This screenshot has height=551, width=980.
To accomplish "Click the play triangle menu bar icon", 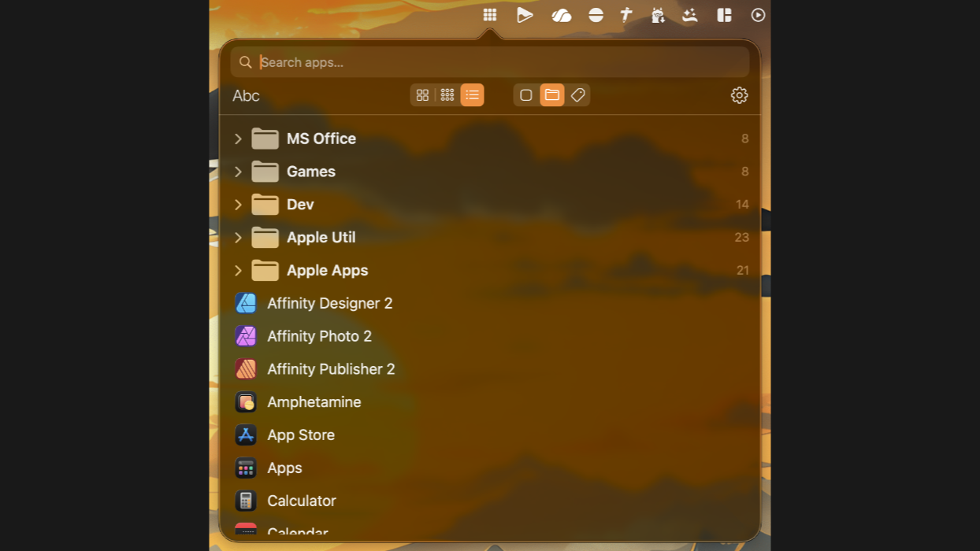I will coord(525,14).
